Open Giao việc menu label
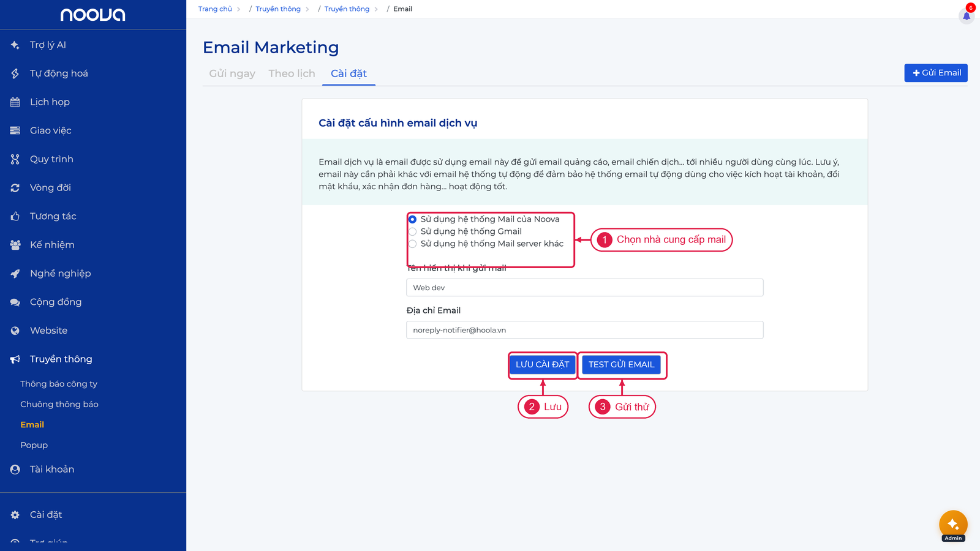Image resolution: width=980 pixels, height=551 pixels. coord(51,130)
